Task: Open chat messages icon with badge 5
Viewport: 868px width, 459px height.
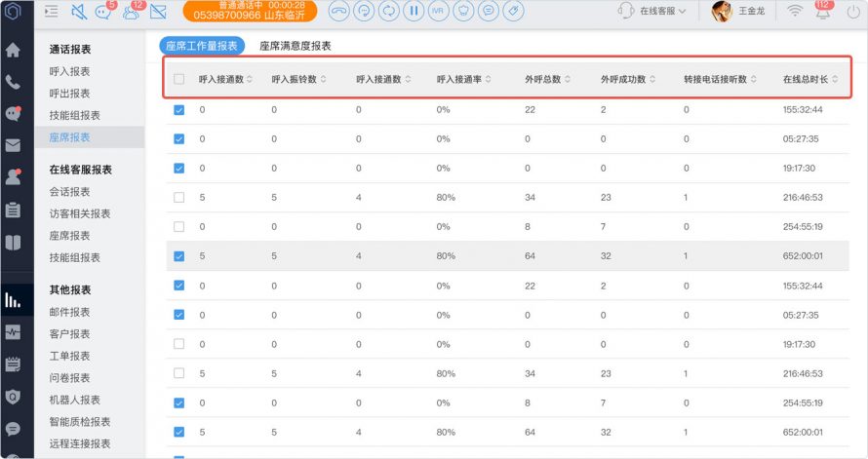Action: (x=103, y=11)
